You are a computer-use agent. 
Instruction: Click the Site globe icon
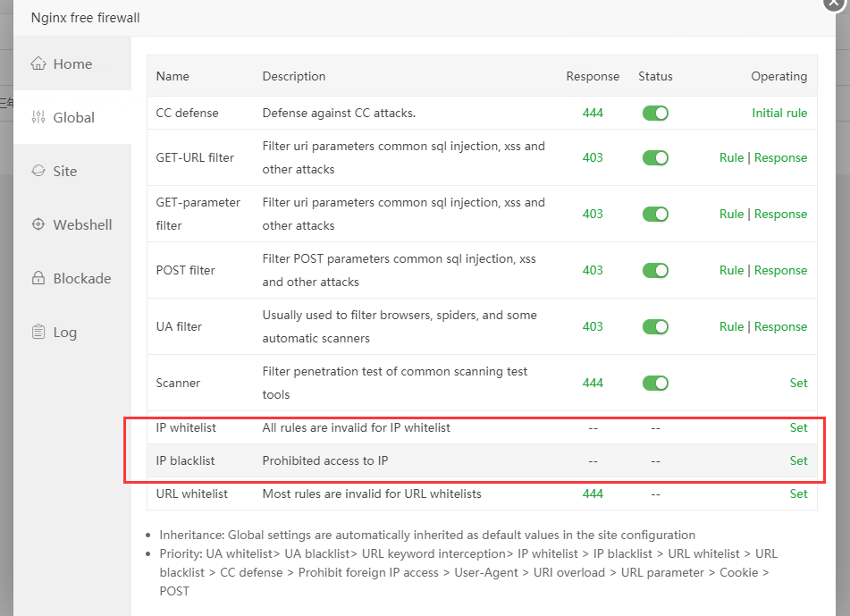[38, 171]
